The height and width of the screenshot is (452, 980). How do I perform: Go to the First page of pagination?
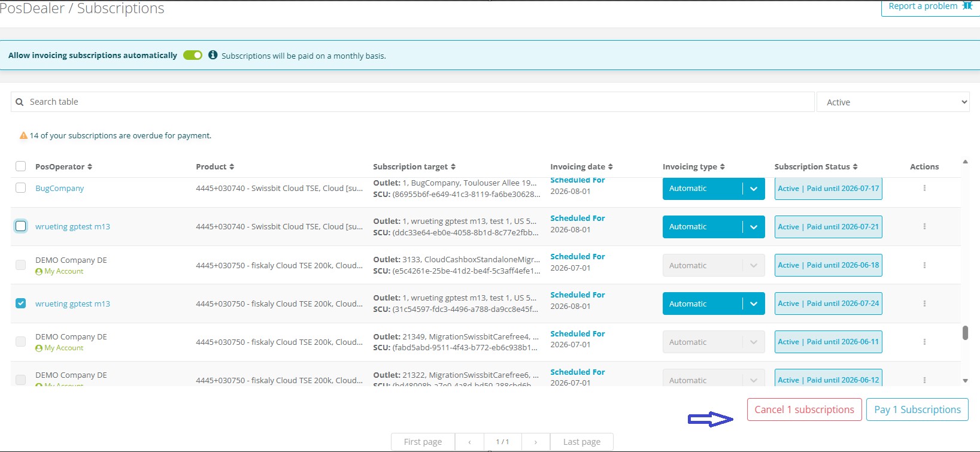point(423,442)
